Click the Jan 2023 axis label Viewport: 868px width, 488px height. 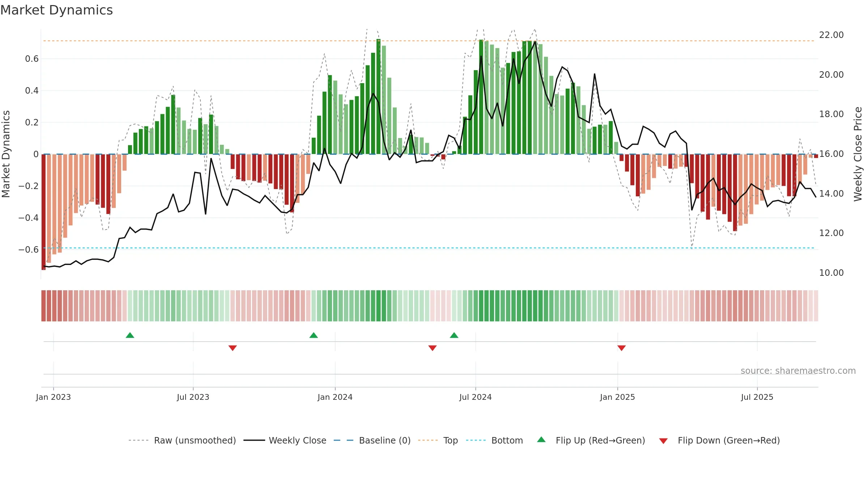[x=54, y=397]
